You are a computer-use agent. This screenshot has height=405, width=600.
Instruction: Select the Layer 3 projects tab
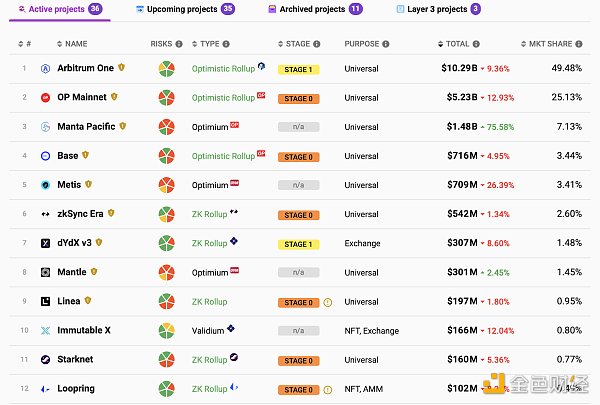coord(438,9)
